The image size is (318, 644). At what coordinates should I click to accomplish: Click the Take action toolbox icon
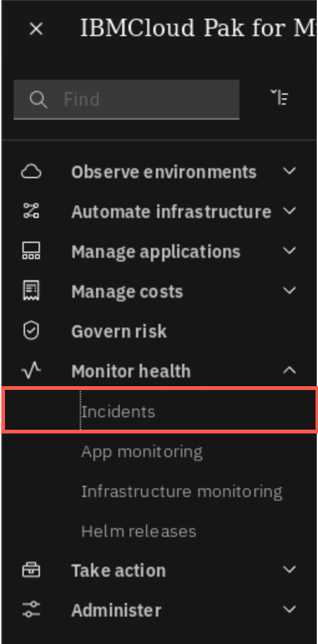[x=31, y=570]
